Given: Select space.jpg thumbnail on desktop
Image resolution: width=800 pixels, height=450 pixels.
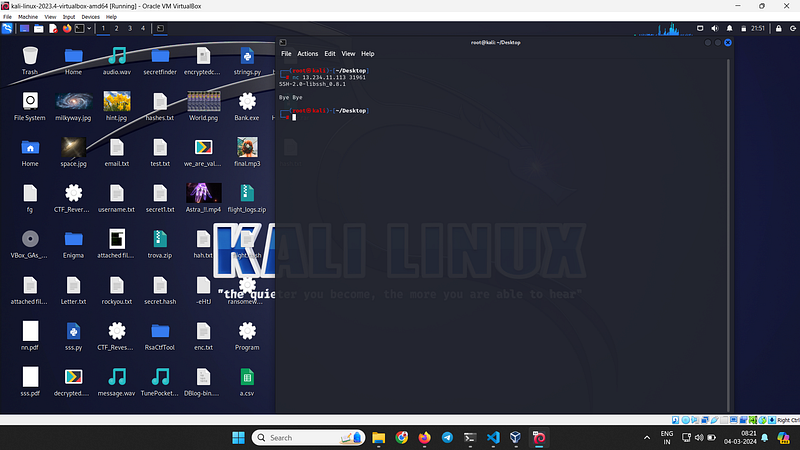Looking at the screenshot, I should 73,153.
